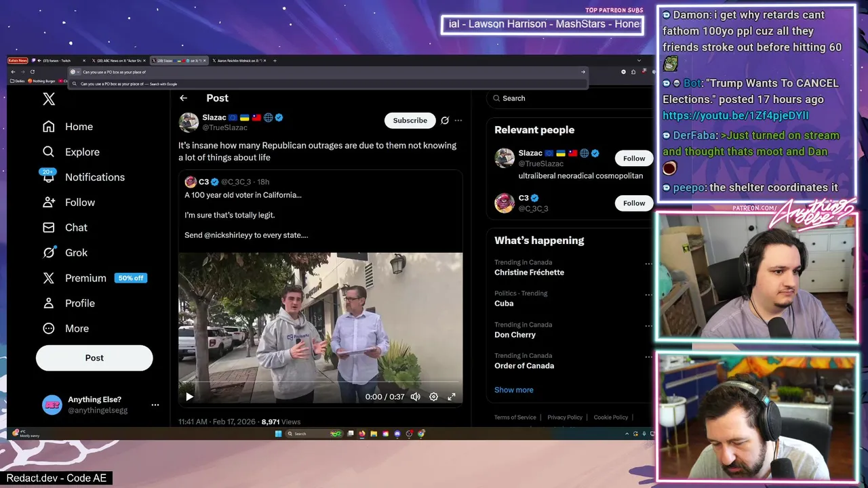Click Show more under trends
Viewport: 868px width, 488px height.
pos(513,390)
